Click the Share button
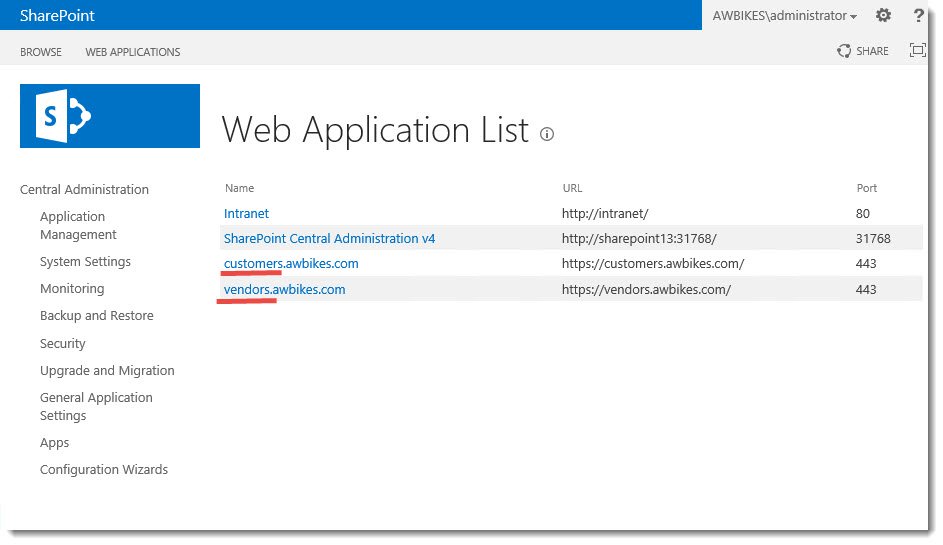943x545 pixels. 862,51
